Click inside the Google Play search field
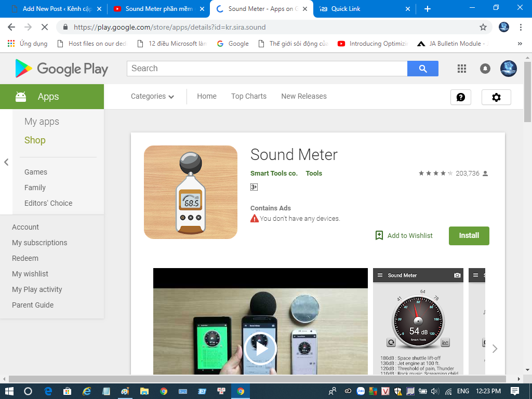 coord(267,69)
